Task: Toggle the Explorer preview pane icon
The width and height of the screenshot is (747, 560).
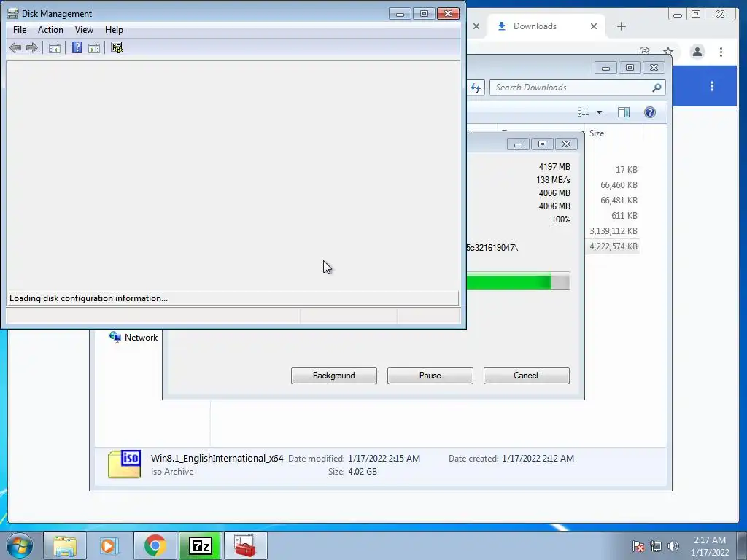Action: coord(624,112)
